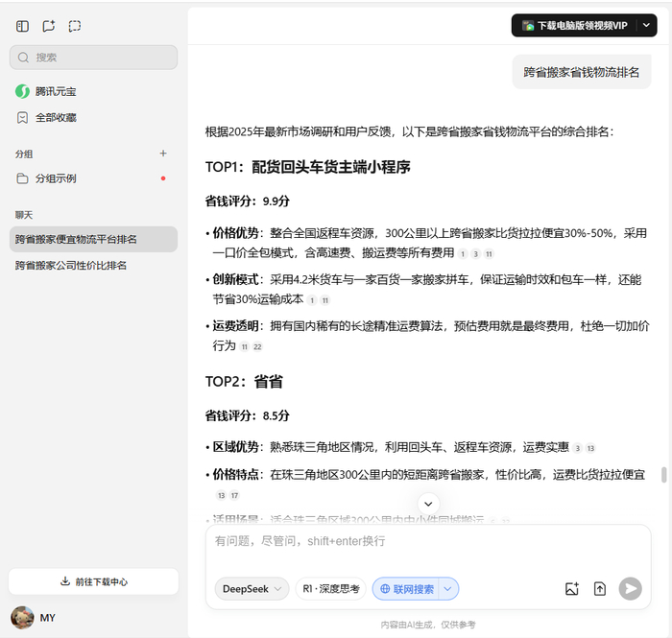The width and height of the screenshot is (672, 638).
Task: Add a new group with the plus icon
Action: [x=163, y=154]
